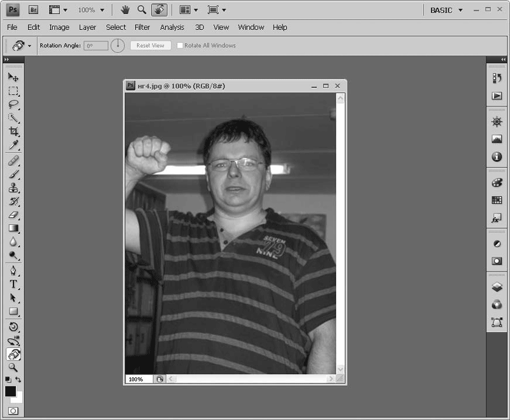Select the Move tool
The height and width of the screenshot is (420, 510).
click(x=13, y=77)
